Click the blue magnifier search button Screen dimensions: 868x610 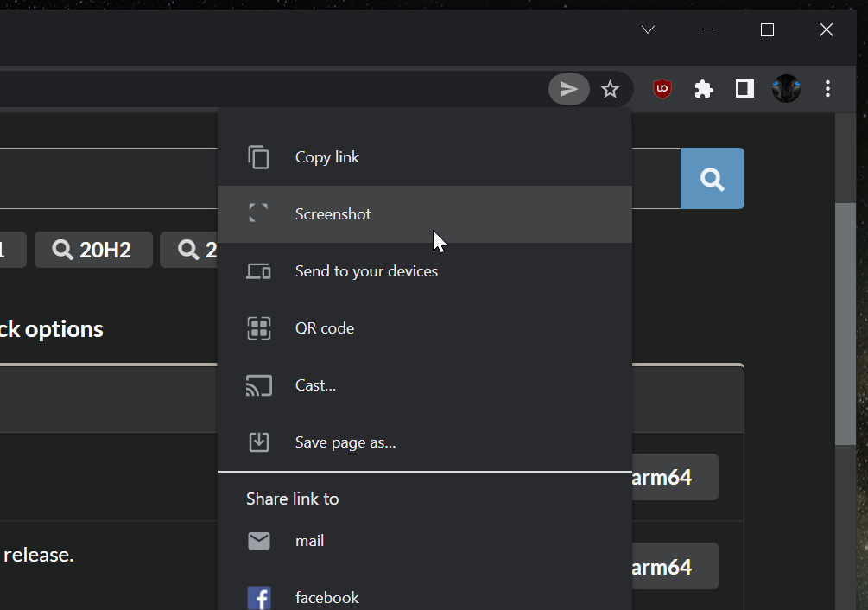tap(712, 178)
